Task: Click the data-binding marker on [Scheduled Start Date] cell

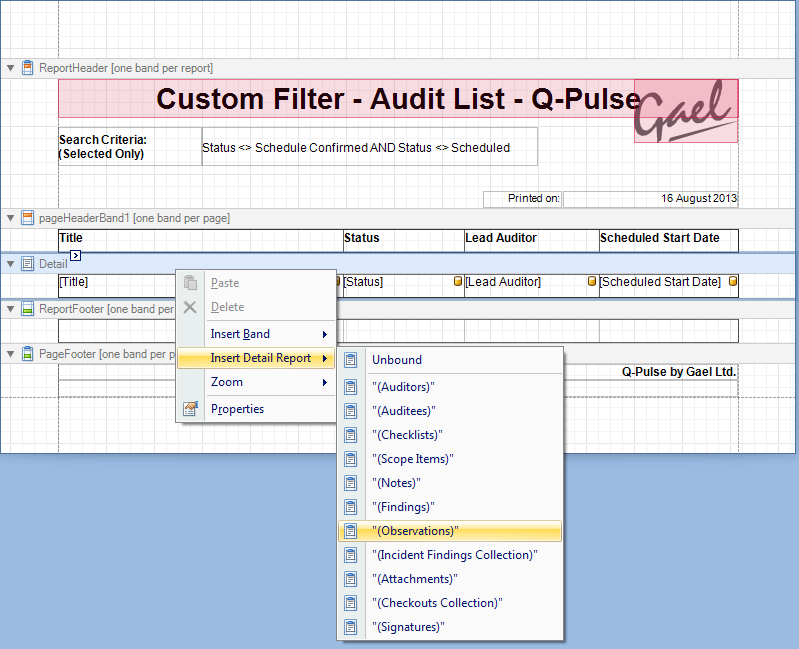Action: tap(733, 281)
